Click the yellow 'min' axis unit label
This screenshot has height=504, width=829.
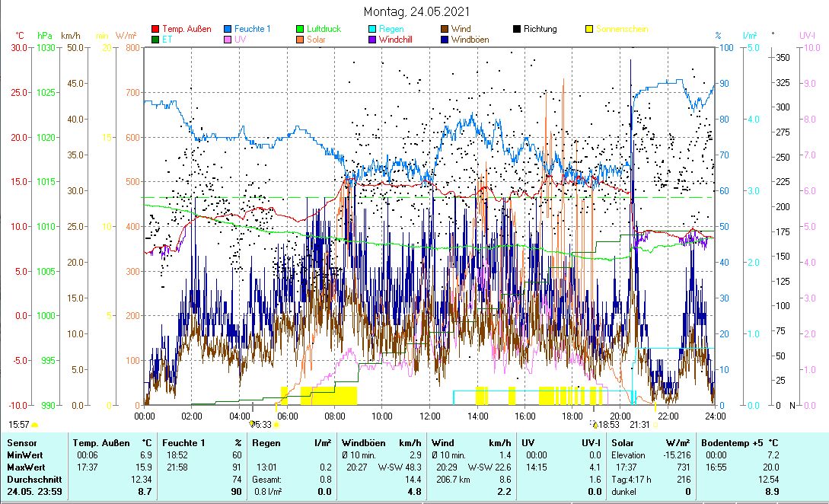tap(102, 36)
